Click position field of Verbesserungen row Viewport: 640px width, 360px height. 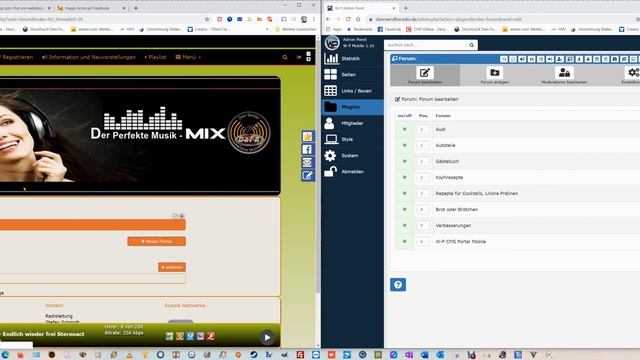click(x=422, y=225)
